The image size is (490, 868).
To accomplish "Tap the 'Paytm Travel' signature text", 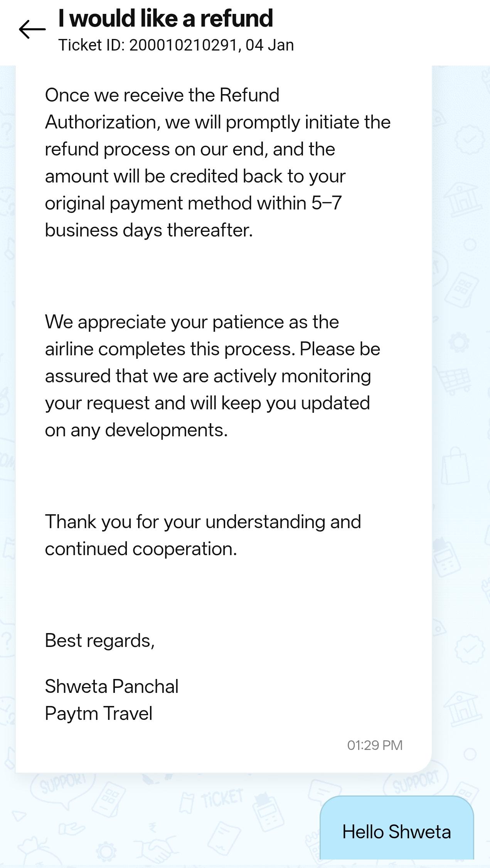I will point(98,713).
